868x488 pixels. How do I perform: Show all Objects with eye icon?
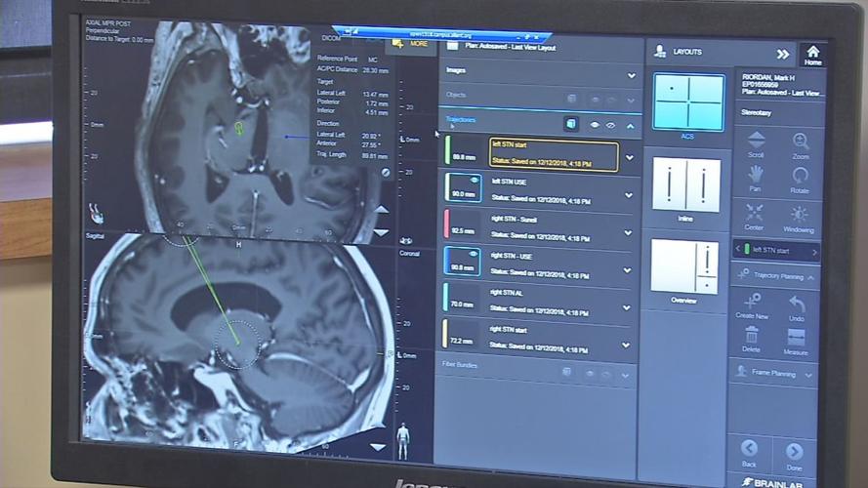pyautogui.click(x=595, y=101)
